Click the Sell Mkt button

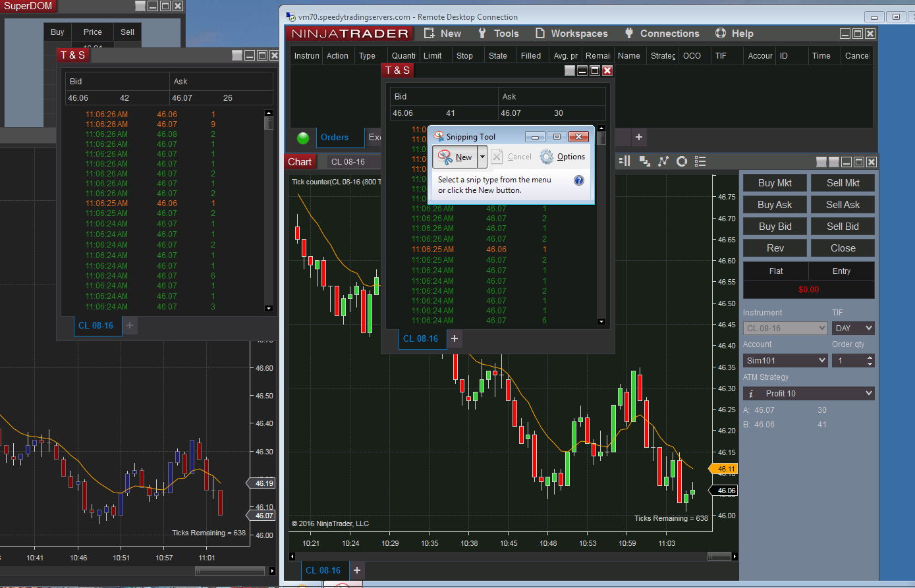(843, 183)
